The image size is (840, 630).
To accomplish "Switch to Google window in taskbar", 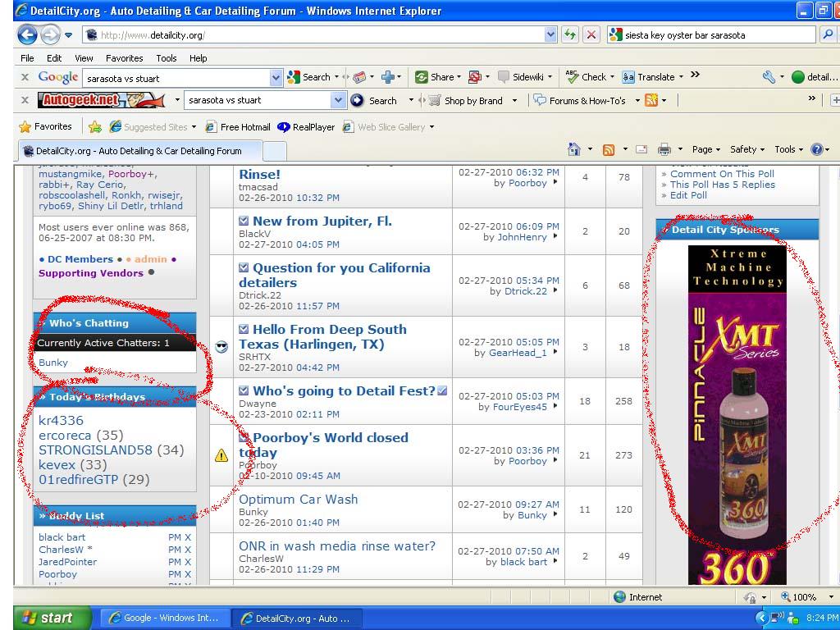I will (164, 619).
